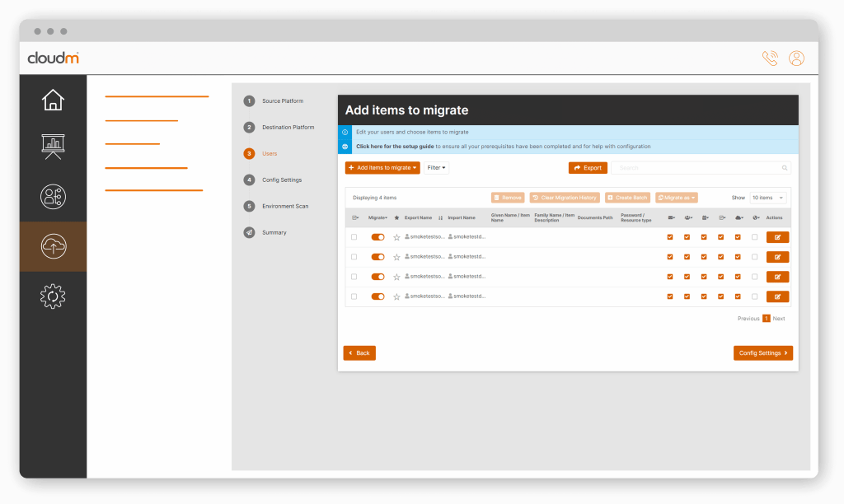Star the first row item
Viewport: 844px width, 504px height.
pos(396,237)
